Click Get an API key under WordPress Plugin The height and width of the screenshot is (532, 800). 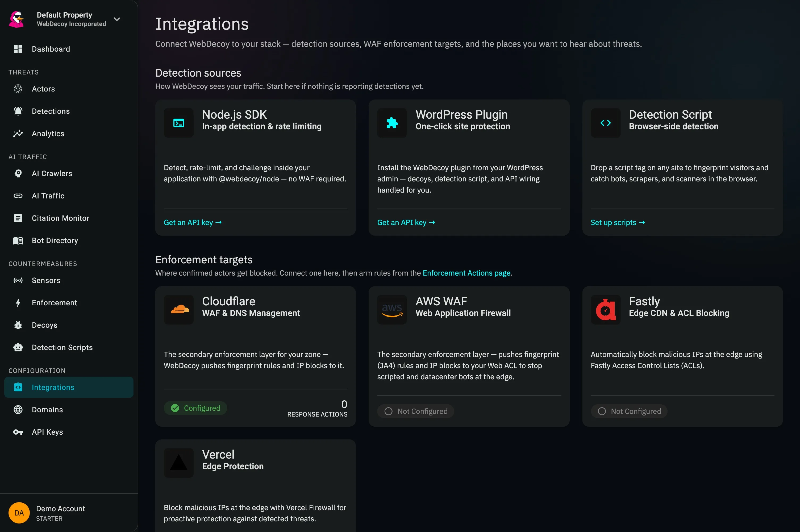pos(406,223)
